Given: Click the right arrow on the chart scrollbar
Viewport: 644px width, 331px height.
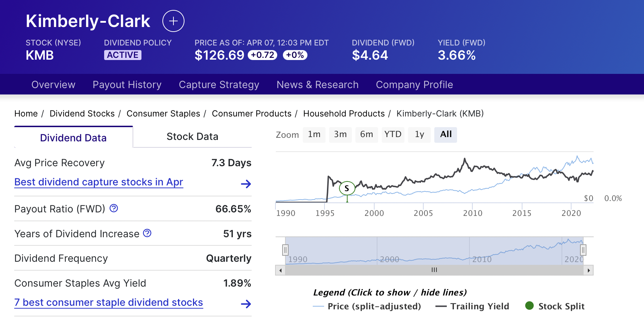Looking at the screenshot, I should (590, 270).
